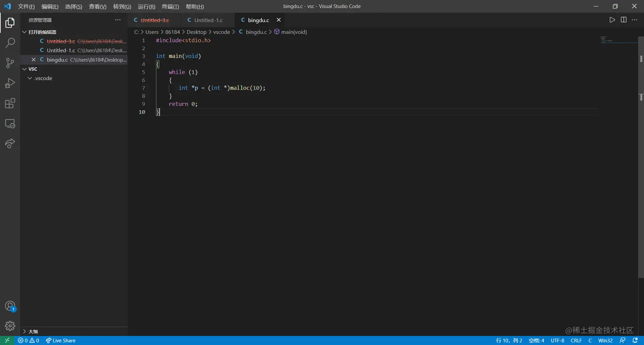Change language mode C in status bar
This screenshot has height=345, width=644.
coord(590,340)
